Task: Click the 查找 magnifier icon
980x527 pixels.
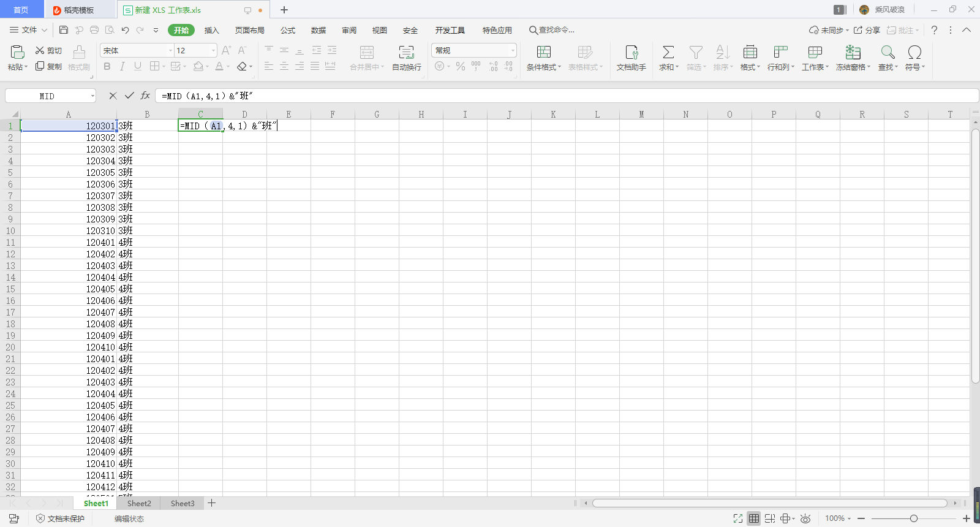Action: coord(888,52)
